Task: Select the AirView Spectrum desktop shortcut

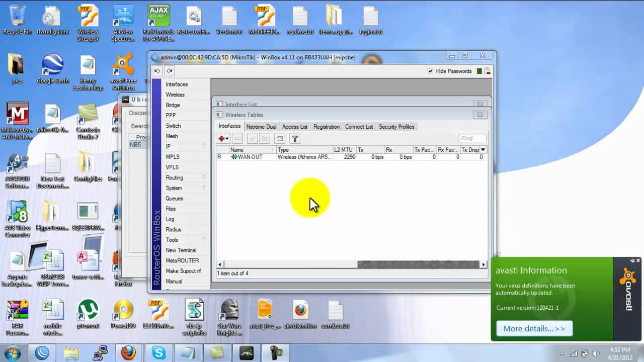Action: click(123, 23)
